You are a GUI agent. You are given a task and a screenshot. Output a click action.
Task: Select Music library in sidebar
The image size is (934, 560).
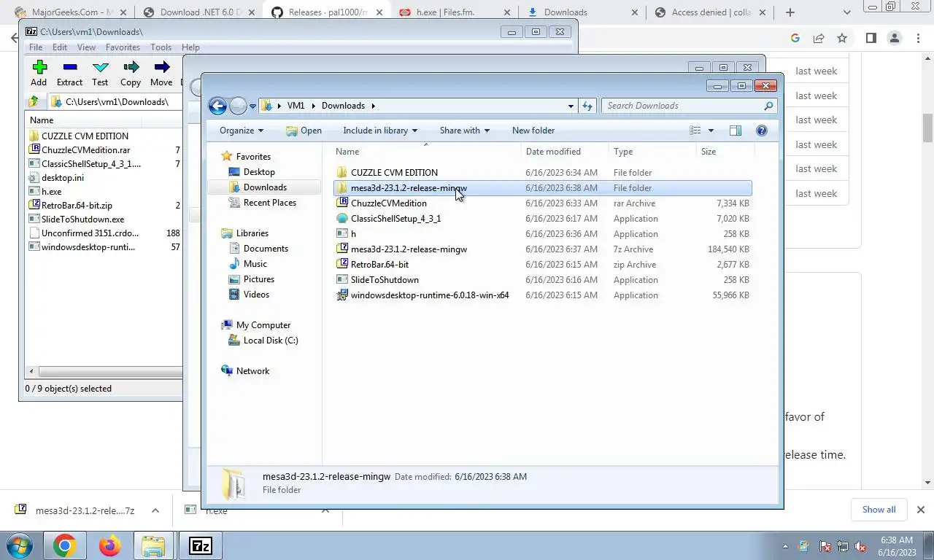255,264
